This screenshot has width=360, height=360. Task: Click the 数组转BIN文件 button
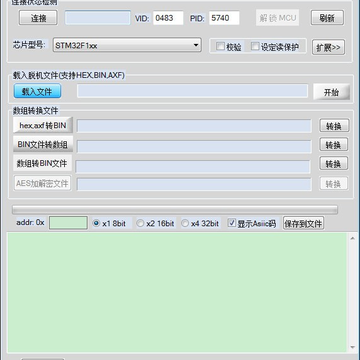[42, 164]
